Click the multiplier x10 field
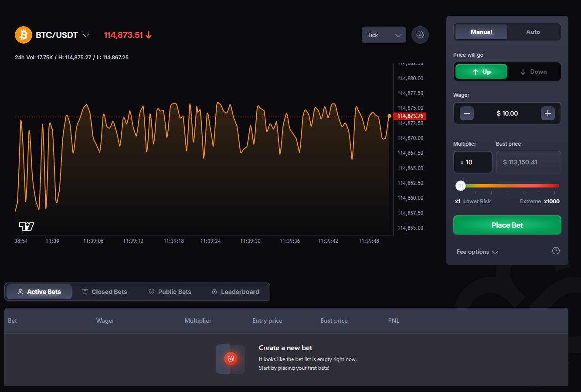Screen dimensions: 581x392 473,162
